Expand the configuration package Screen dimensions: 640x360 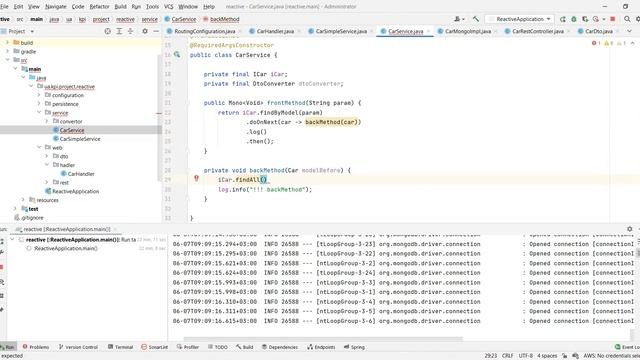click(x=39, y=95)
